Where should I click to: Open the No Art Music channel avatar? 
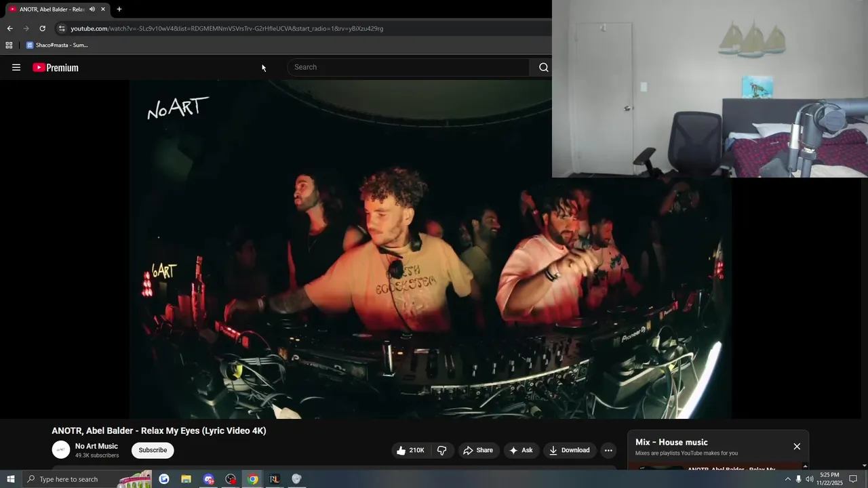[61, 450]
